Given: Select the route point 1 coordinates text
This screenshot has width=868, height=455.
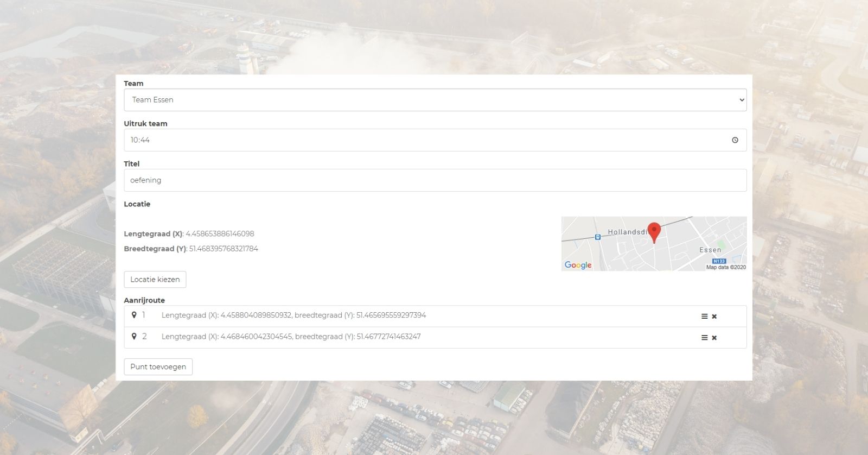Looking at the screenshot, I should click(293, 315).
